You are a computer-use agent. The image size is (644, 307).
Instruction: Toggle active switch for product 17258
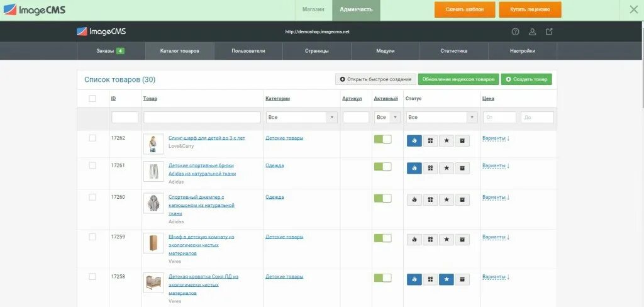point(382,278)
